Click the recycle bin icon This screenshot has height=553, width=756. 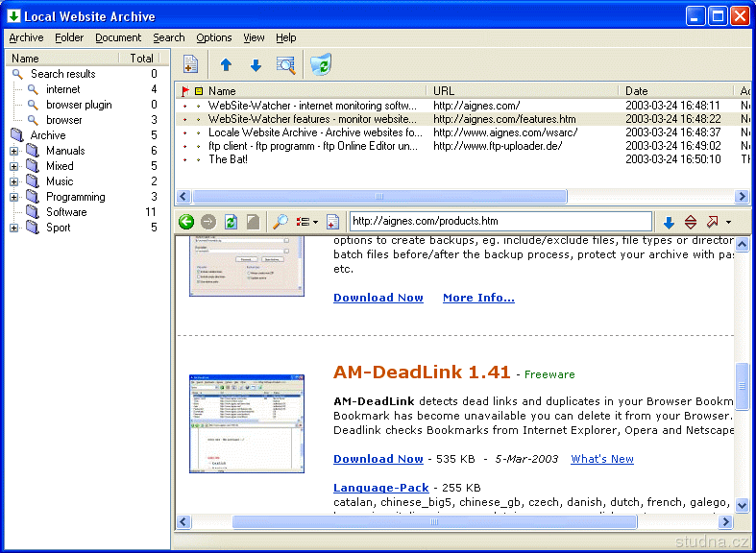tap(321, 64)
